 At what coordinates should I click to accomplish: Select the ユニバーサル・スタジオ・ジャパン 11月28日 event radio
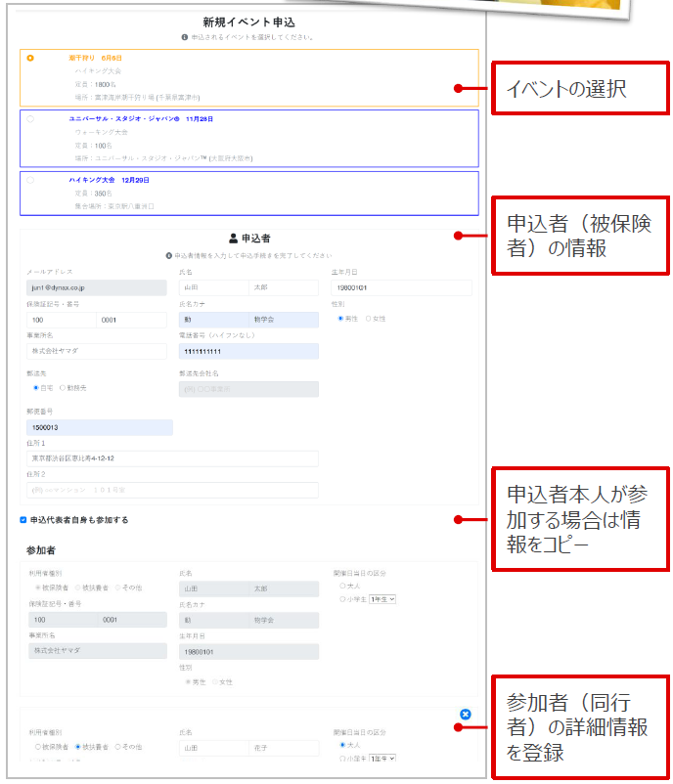point(30,119)
